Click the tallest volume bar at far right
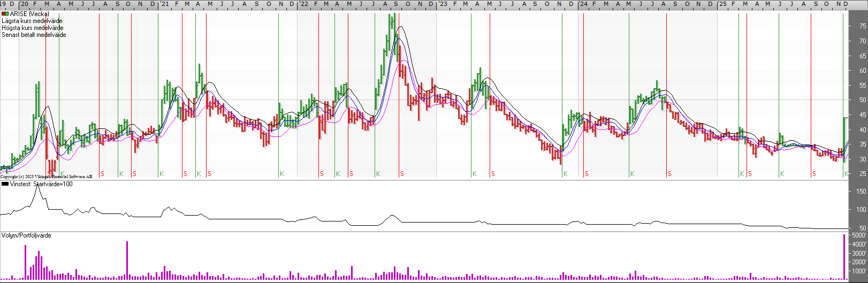The image size is (868, 283). click(x=844, y=257)
